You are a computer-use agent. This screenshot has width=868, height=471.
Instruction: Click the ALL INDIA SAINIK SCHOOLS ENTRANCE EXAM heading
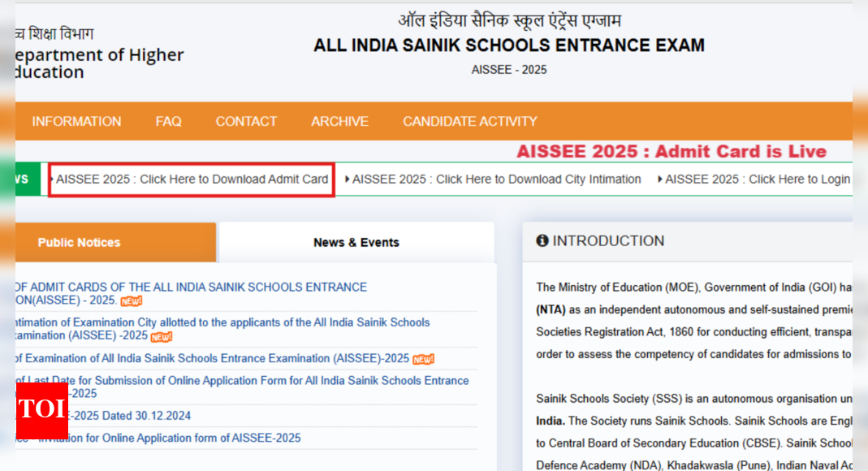509,45
